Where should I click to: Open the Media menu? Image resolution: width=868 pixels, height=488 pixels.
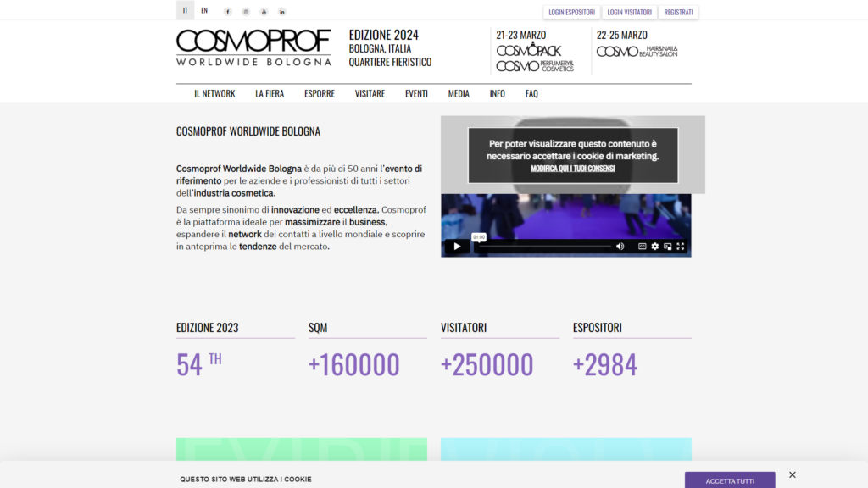459,93
